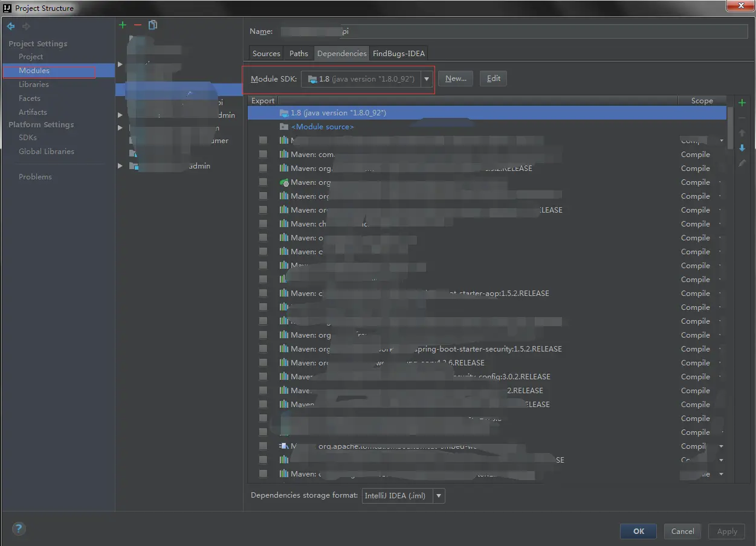Click library icon of 'Maven: ch' row
The image size is (756, 546).
click(284, 224)
